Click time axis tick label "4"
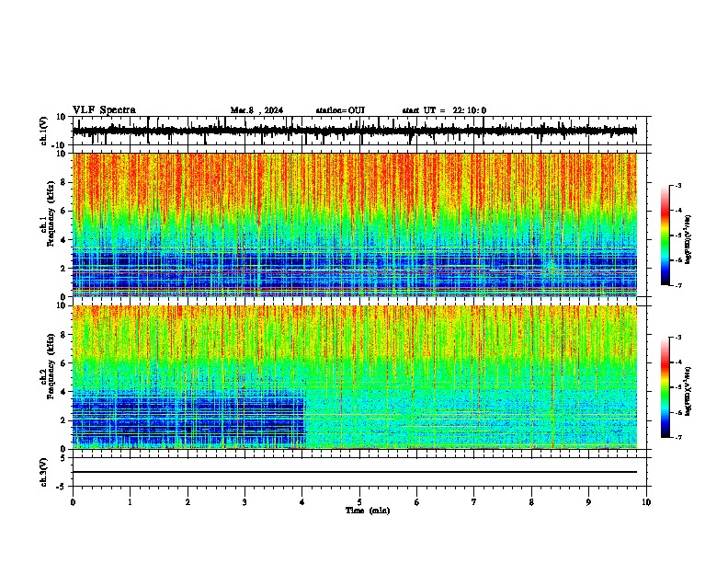 point(302,502)
